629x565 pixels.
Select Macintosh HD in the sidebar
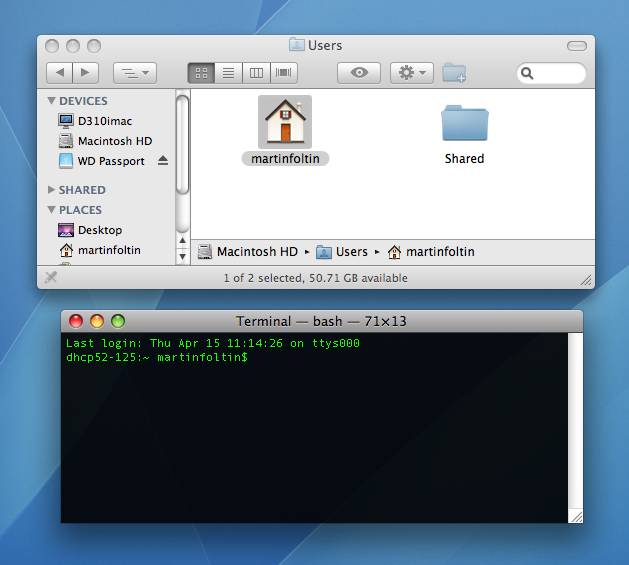click(x=105, y=141)
